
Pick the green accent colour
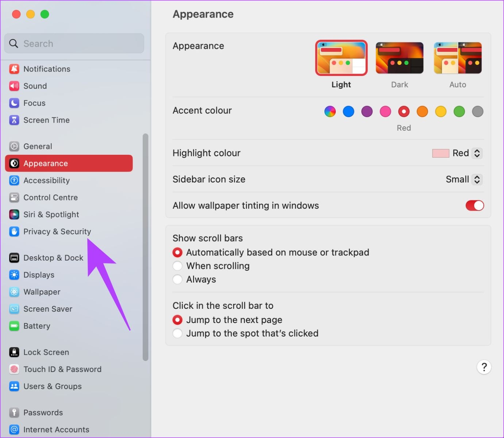coord(459,112)
